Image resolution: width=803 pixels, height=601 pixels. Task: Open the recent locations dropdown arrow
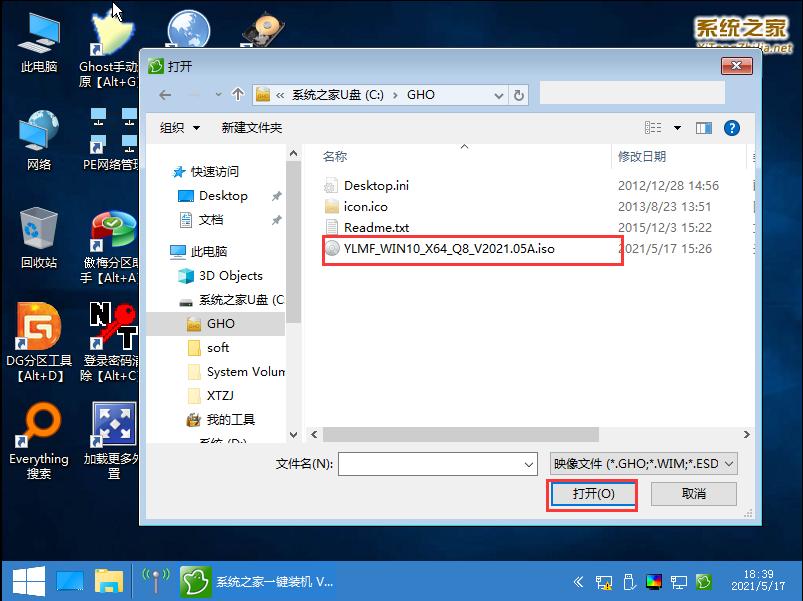(218, 95)
